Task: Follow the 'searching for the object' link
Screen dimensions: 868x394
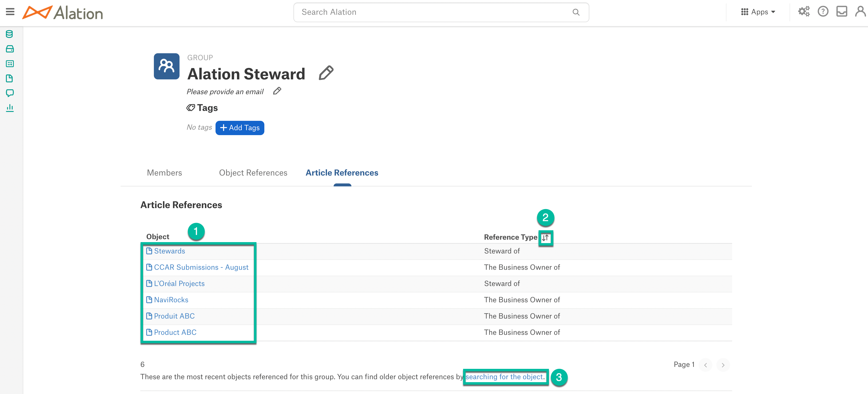Action: pyautogui.click(x=505, y=377)
